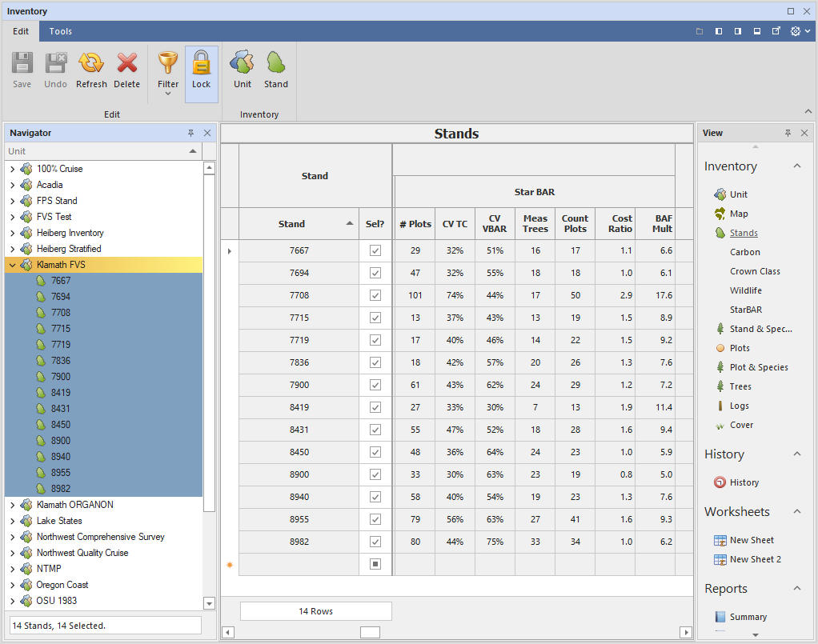This screenshot has height=644, width=818.
Task: Click the red Delete icon
Action: click(126, 63)
